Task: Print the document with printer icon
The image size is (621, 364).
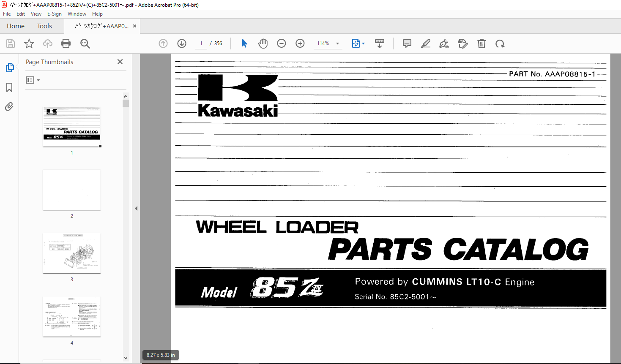Action: pyautogui.click(x=66, y=43)
